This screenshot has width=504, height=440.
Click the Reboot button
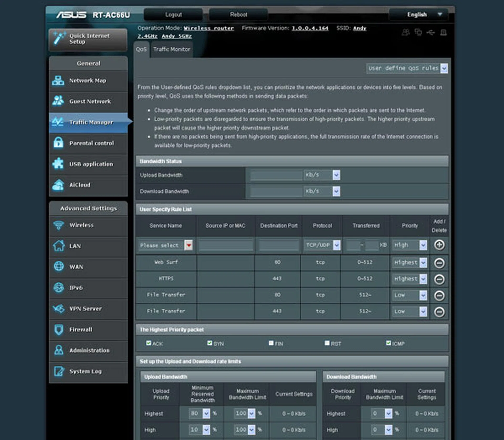coord(238,15)
